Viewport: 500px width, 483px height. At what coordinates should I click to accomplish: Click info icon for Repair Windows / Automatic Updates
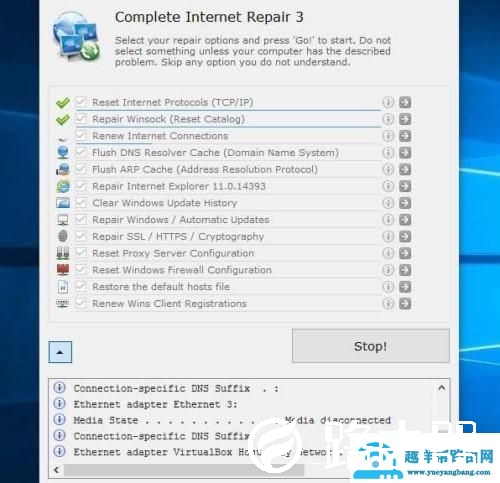(x=388, y=220)
